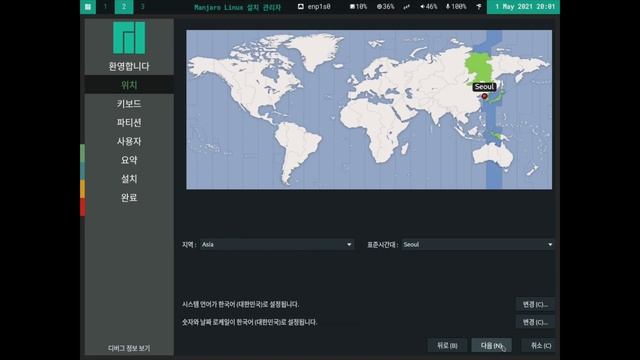Click 변경 button for system language

click(x=535, y=304)
